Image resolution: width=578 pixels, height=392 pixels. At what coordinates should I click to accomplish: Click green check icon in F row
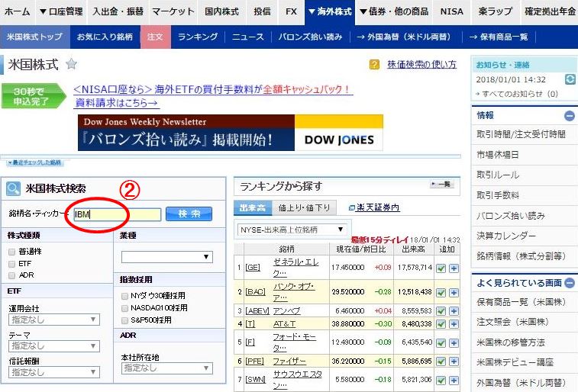[x=441, y=342]
